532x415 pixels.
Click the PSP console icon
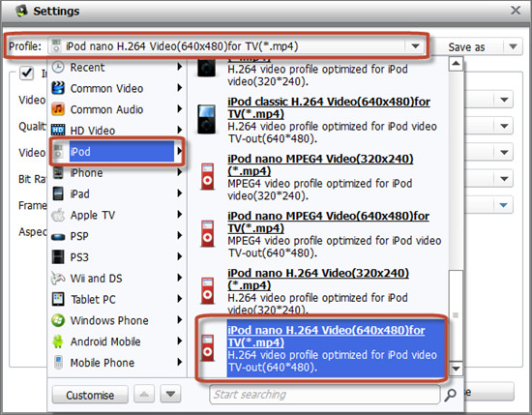click(58, 236)
